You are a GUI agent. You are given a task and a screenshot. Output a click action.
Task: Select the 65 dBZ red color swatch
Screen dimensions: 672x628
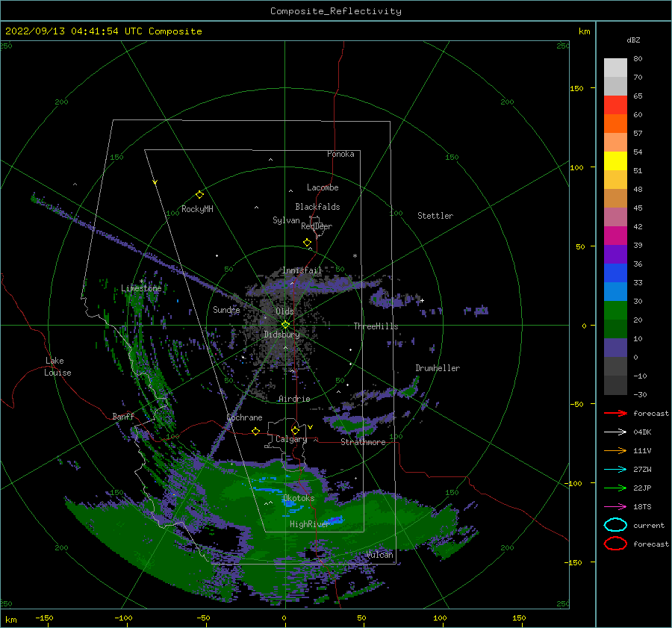coord(615,105)
